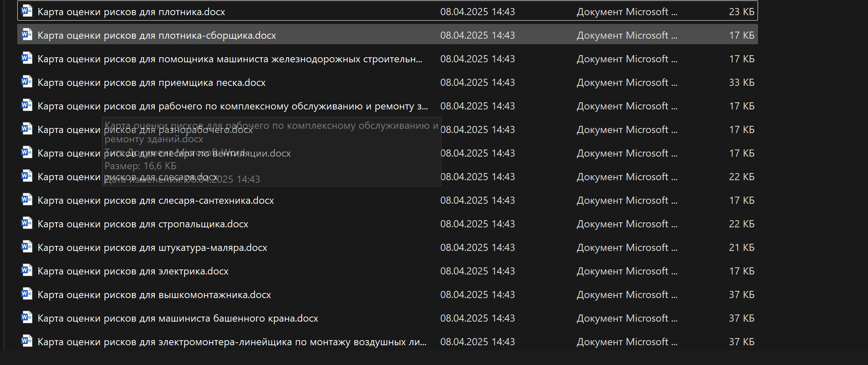Viewport: 868px width, 365px height.
Task: Click the modified date in разнорабочего.docx row
Action: (477, 130)
